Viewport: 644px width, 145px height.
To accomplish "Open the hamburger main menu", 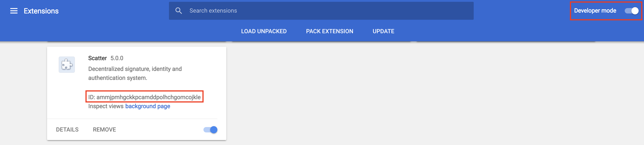I will click(x=14, y=11).
